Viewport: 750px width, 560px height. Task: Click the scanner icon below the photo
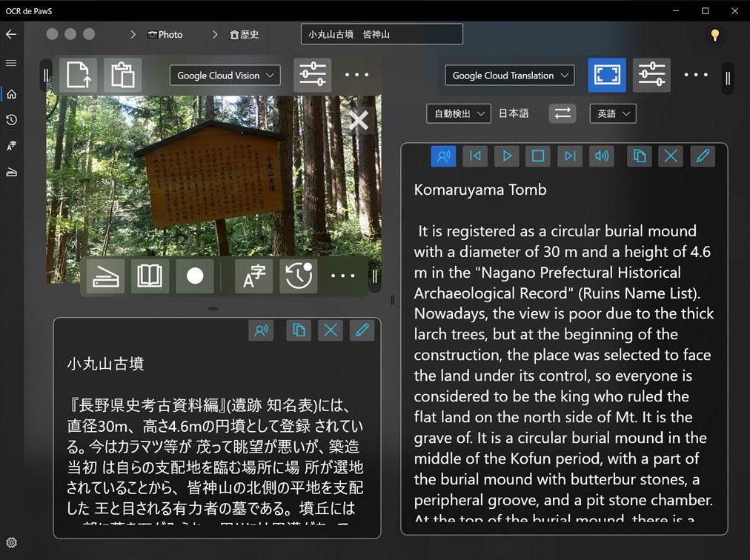pos(105,276)
